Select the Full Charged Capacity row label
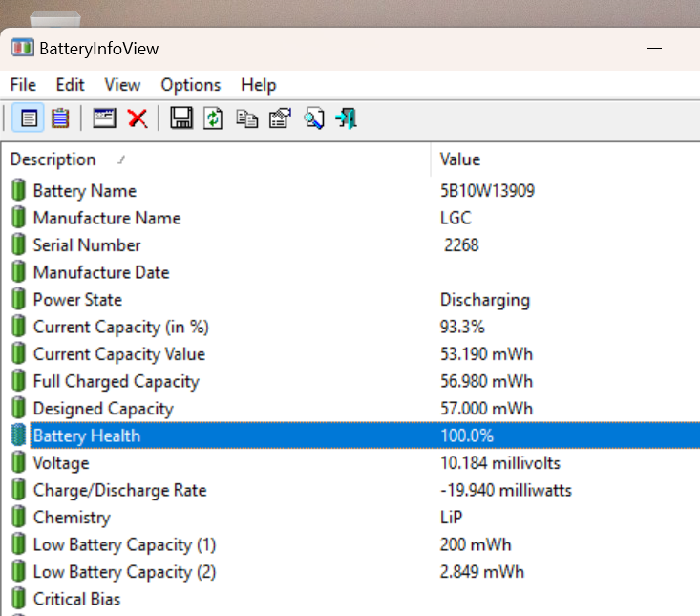The height and width of the screenshot is (616, 700). click(x=117, y=382)
